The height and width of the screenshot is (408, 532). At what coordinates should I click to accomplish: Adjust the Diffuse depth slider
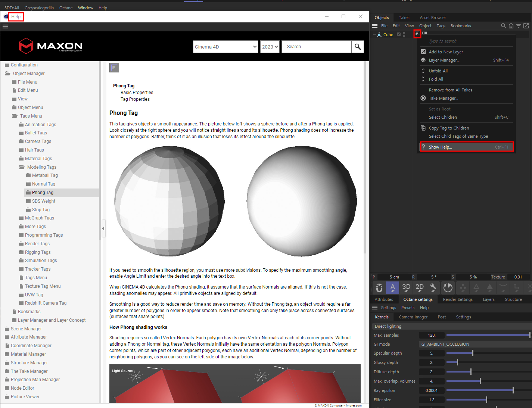pyautogui.click(x=489, y=372)
